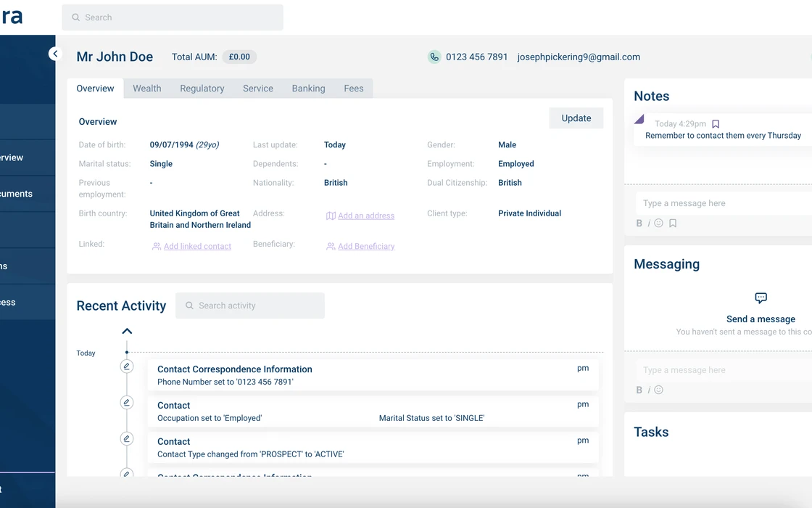Click the magnifier icon in the top search bar
This screenshot has width=812, height=508.
coord(75,17)
